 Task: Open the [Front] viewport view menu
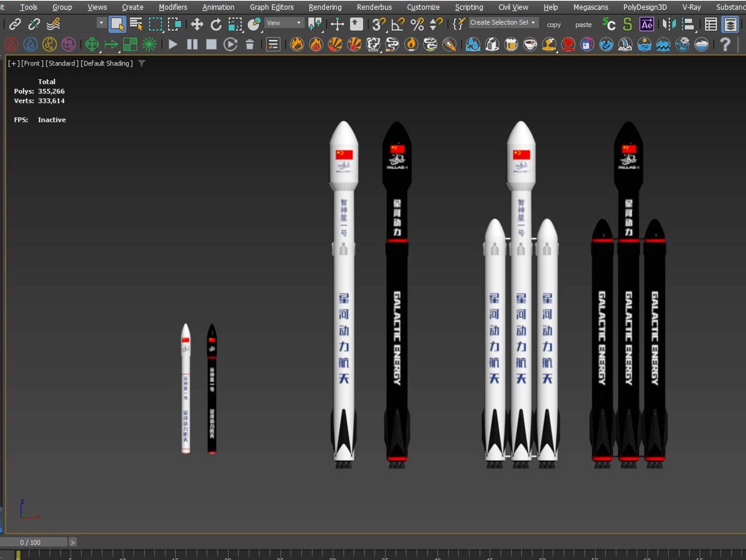click(32, 63)
